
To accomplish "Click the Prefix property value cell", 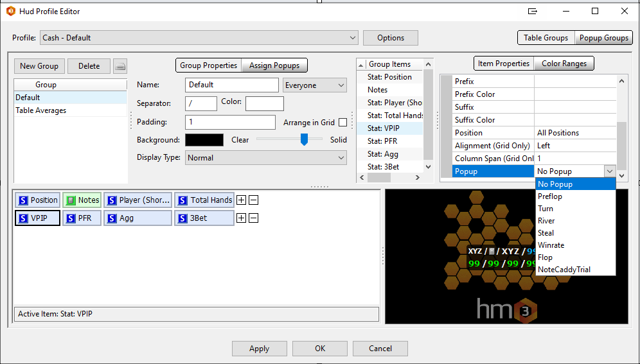I will click(x=575, y=82).
